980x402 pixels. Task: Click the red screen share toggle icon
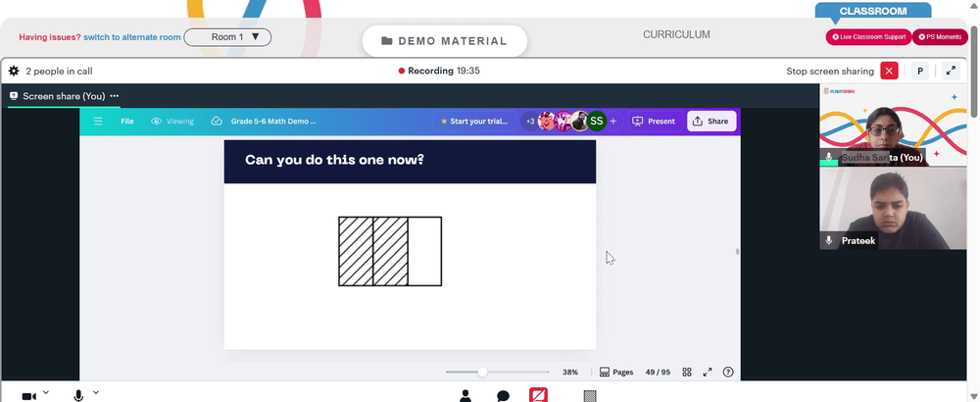[x=538, y=395]
